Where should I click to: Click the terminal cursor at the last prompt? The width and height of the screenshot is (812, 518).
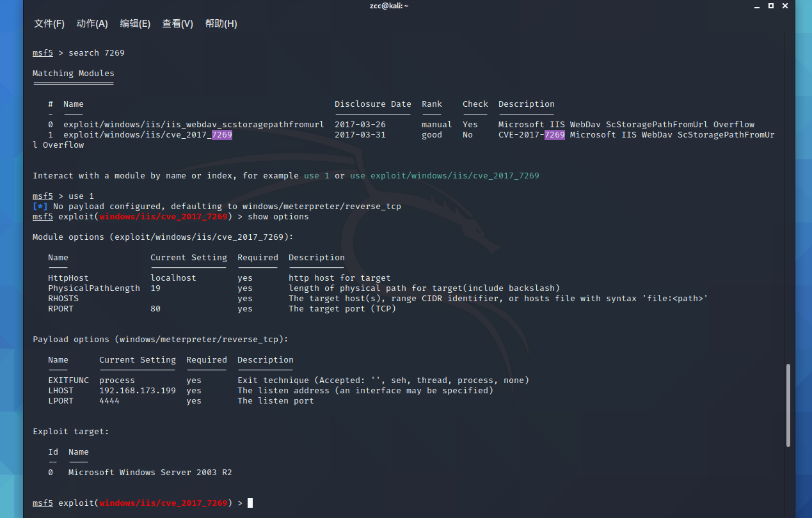pos(250,503)
